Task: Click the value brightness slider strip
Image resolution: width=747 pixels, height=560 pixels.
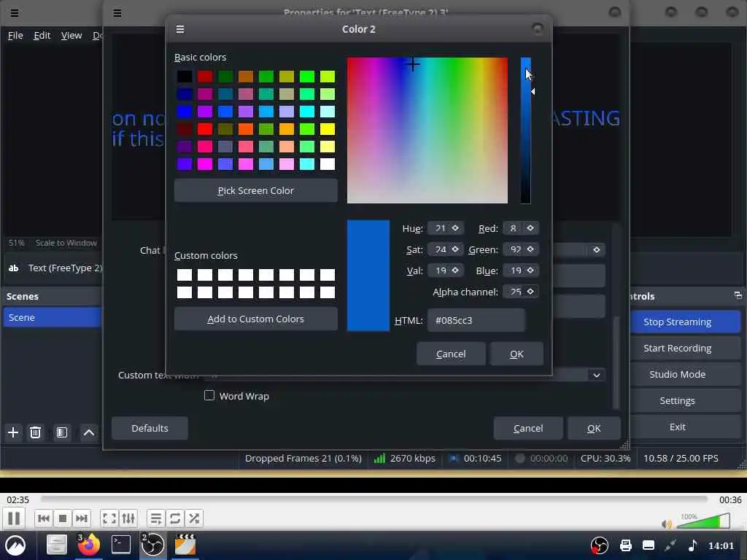Action: 525,131
